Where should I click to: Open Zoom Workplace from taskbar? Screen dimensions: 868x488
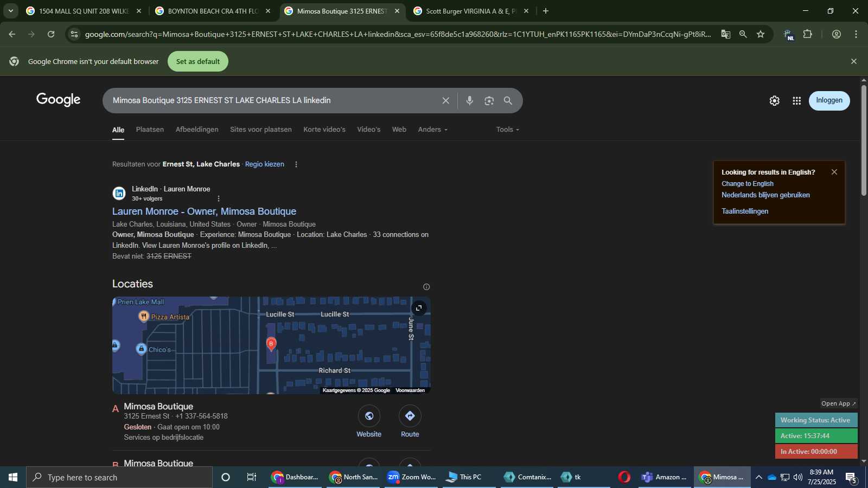click(412, 477)
